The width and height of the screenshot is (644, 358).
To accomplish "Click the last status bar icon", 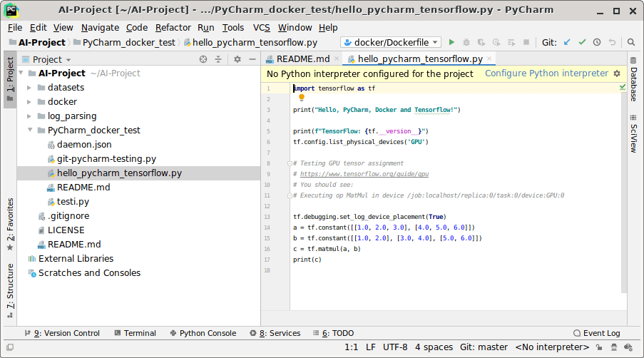I will [628, 347].
